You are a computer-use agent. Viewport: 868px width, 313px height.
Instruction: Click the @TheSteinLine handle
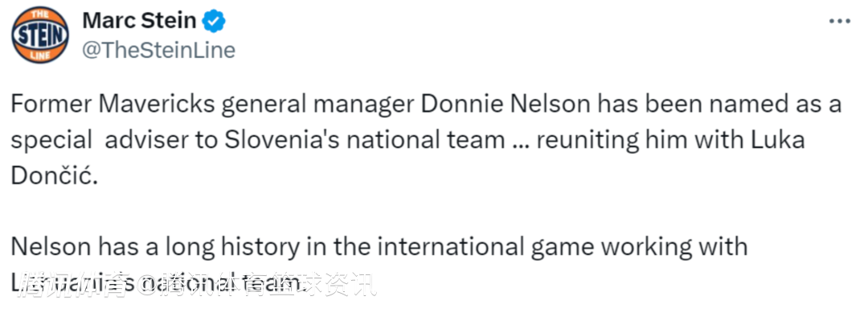pyautogui.click(x=159, y=51)
